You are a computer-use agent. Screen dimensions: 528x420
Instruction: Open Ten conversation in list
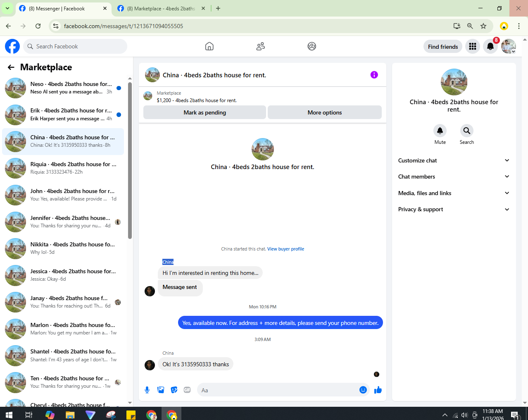pyautogui.click(x=63, y=382)
